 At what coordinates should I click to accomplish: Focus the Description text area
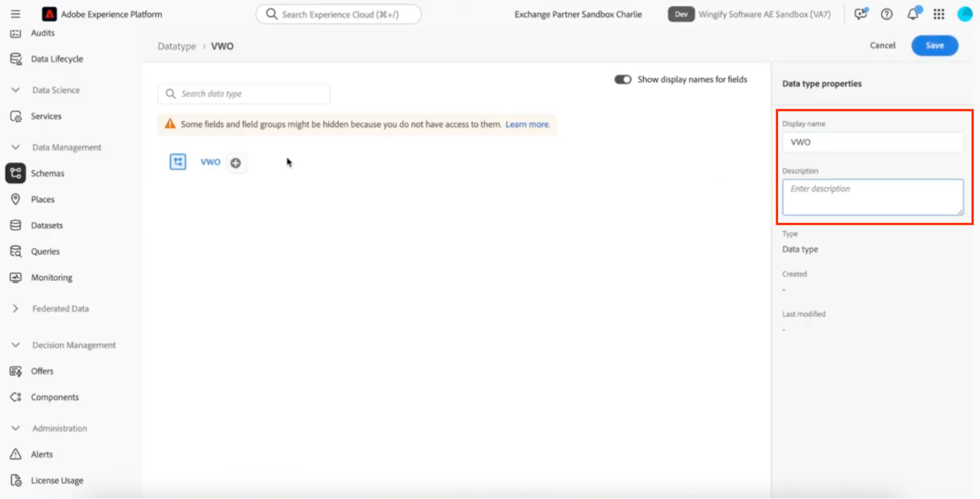873,197
